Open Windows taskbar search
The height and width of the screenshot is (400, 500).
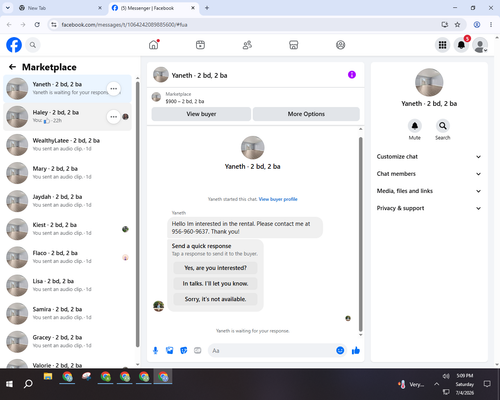click(28, 384)
